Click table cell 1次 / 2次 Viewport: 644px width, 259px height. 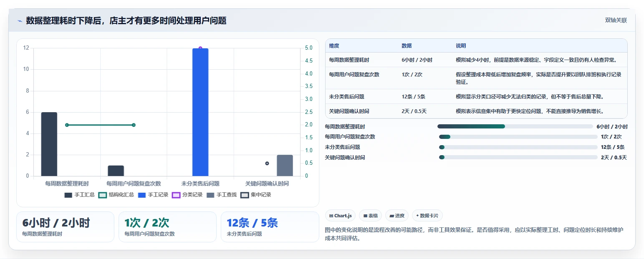point(412,75)
